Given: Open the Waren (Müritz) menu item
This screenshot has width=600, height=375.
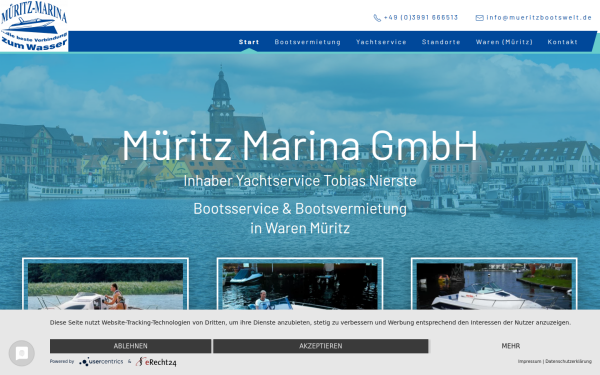Looking at the screenshot, I should pos(504,42).
